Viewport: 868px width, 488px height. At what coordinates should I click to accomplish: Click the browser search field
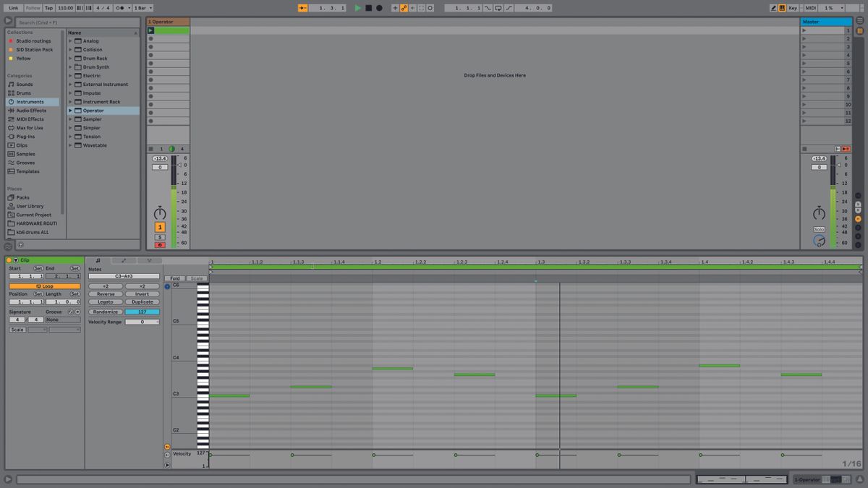(77, 22)
